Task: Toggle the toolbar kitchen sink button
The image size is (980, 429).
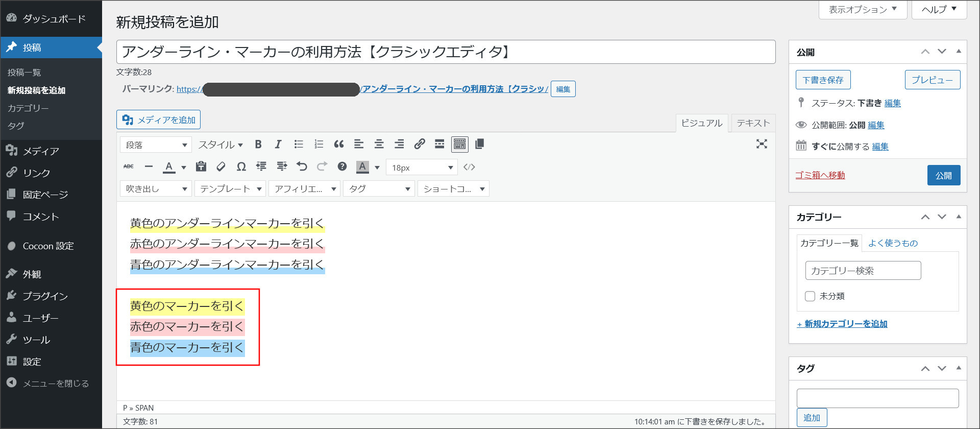Action: click(x=460, y=145)
